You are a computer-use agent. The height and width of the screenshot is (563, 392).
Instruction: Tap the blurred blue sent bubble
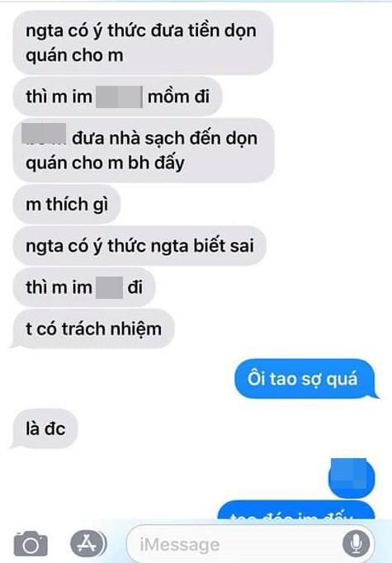click(x=352, y=478)
